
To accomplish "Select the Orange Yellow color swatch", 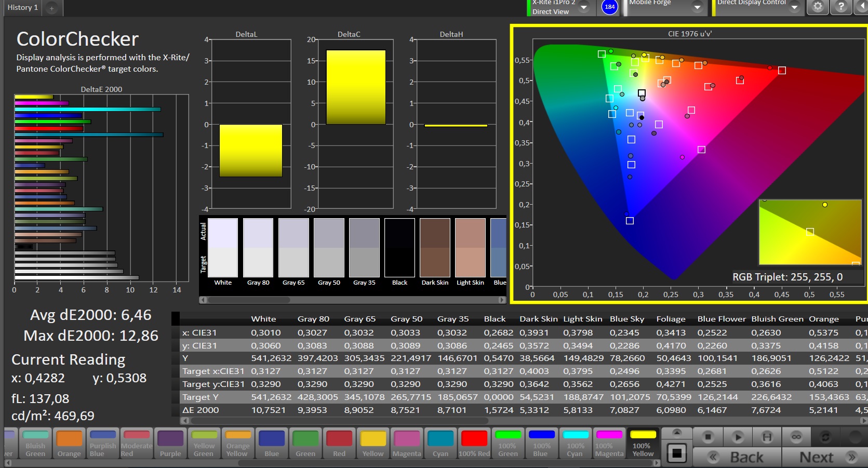I will pyautogui.click(x=238, y=443).
